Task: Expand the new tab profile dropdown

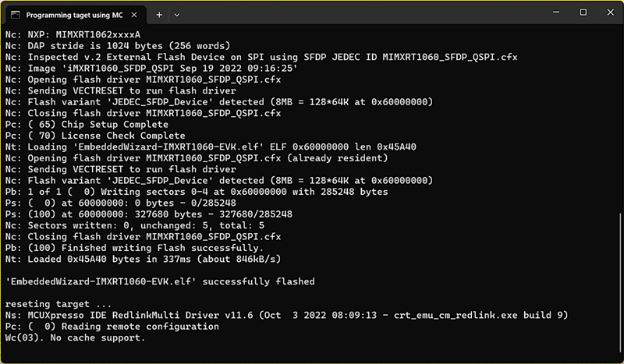Action: click(x=177, y=14)
